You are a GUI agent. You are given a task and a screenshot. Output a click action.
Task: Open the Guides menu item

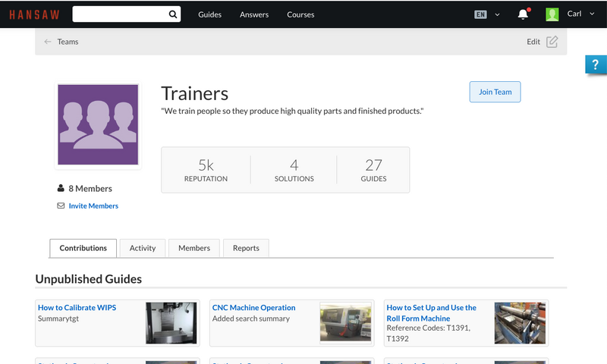[209, 14]
